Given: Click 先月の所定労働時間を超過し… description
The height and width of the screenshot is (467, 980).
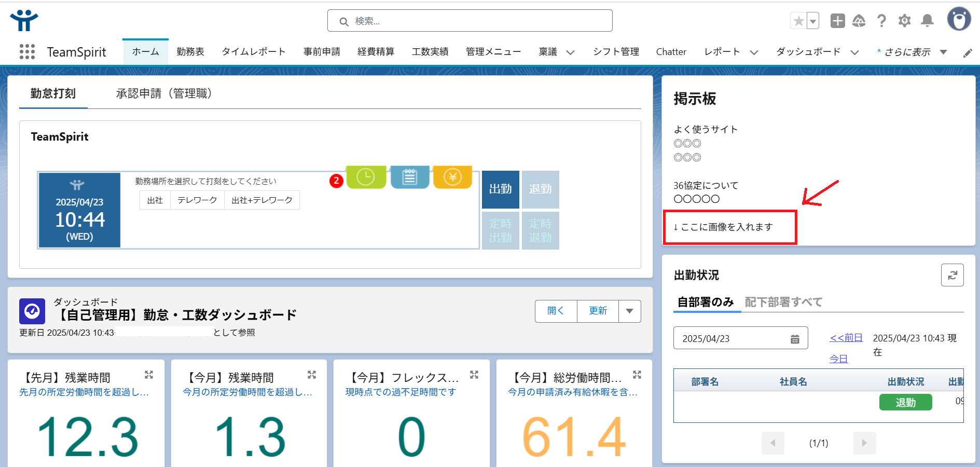Looking at the screenshot, I should click(84, 392).
